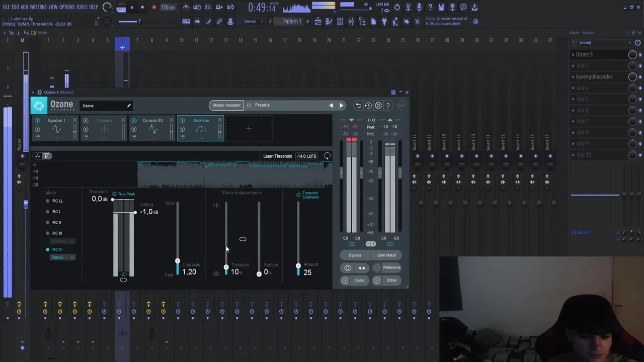Image resolution: width=644 pixels, height=362 pixels.
Task: Click the Ozone undo arrow icon
Action: point(358,106)
